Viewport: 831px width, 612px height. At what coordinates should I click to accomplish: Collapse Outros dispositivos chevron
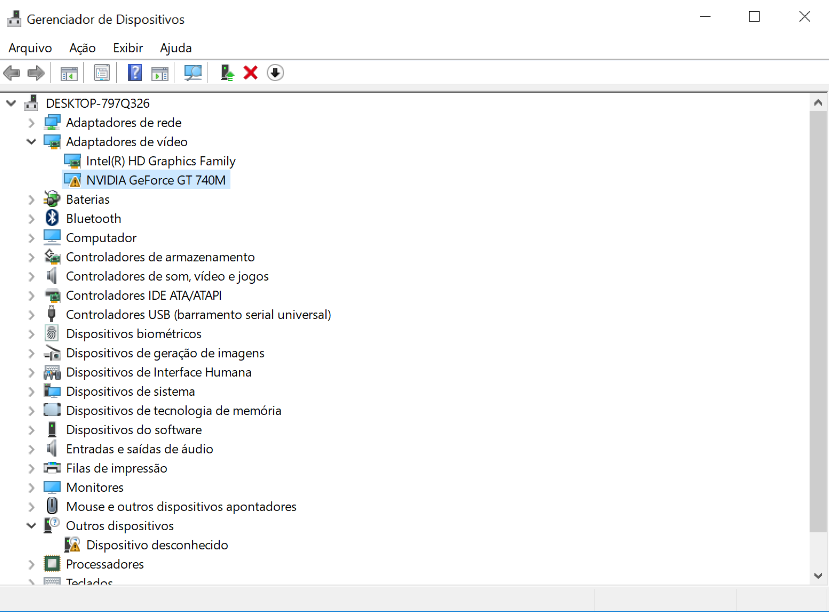(31, 526)
